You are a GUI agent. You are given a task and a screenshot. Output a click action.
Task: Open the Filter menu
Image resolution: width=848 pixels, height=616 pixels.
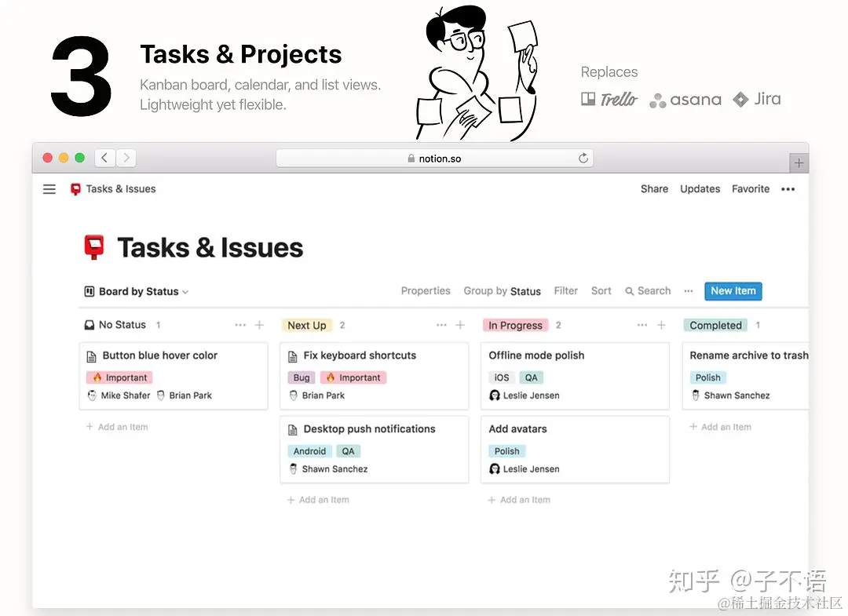(x=565, y=290)
